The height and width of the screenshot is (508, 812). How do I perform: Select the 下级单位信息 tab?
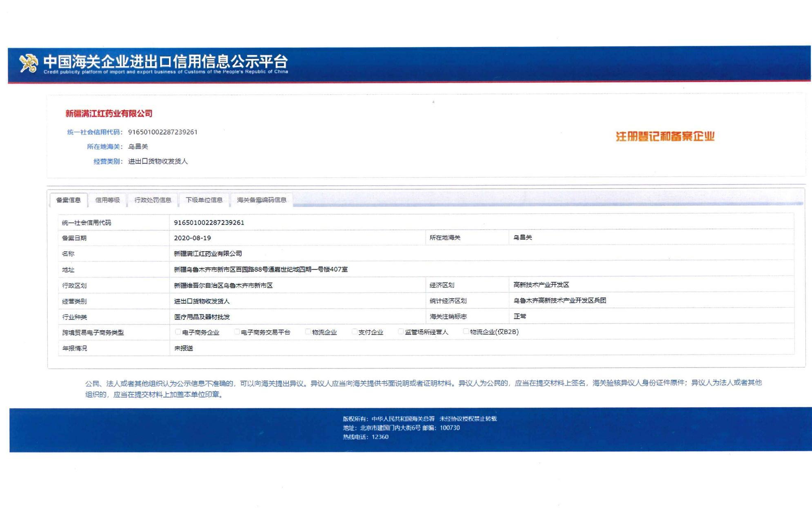[204, 200]
